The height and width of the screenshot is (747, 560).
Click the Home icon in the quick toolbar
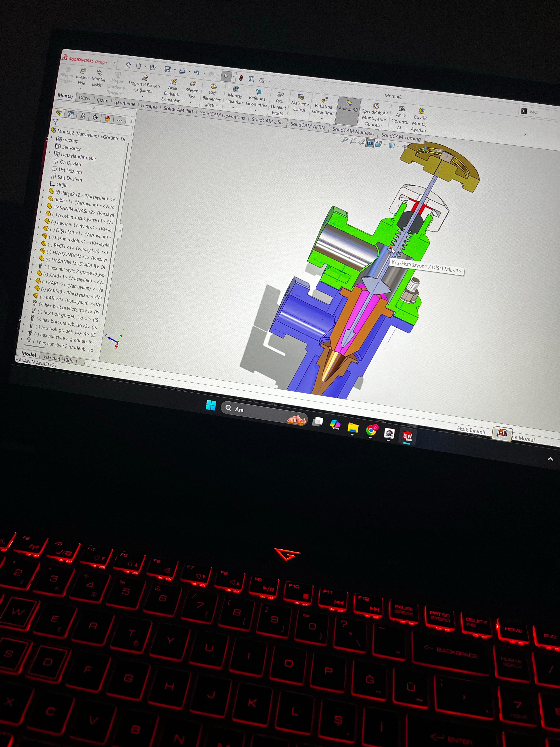128,64
